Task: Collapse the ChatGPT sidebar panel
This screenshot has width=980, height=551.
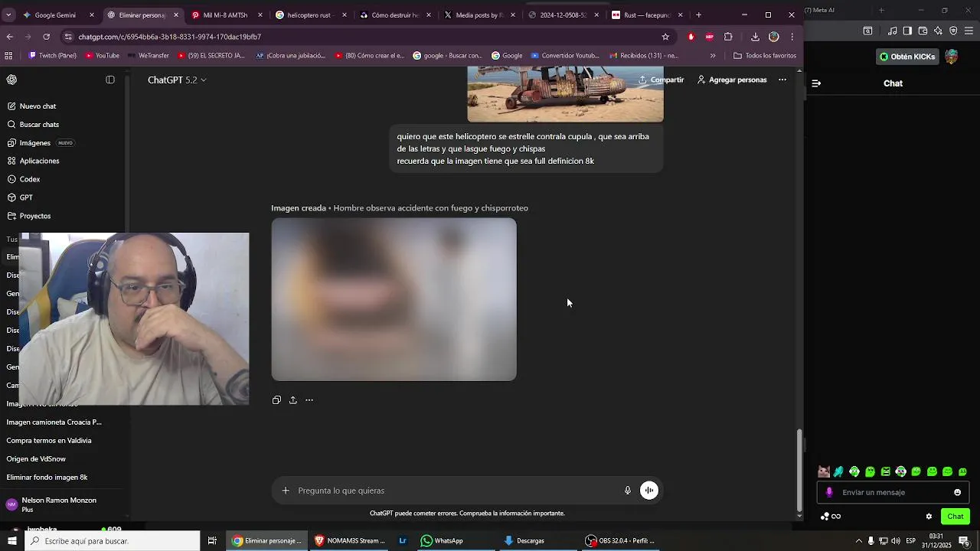Action: [x=110, y=80]
